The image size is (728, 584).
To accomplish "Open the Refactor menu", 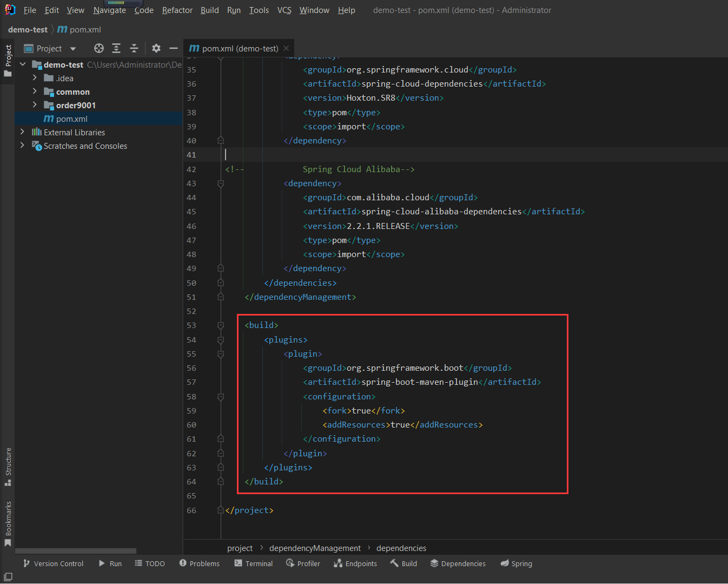I will click(x=177, y=10).
